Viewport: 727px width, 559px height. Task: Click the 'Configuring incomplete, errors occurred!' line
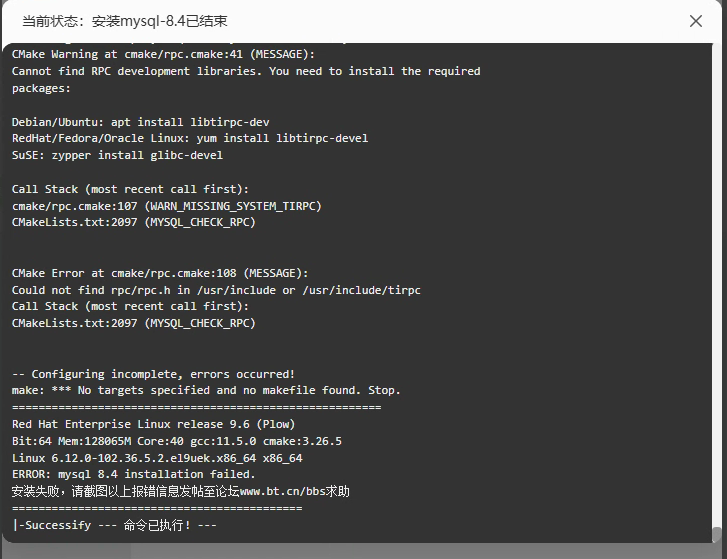(x=153, y=374)
